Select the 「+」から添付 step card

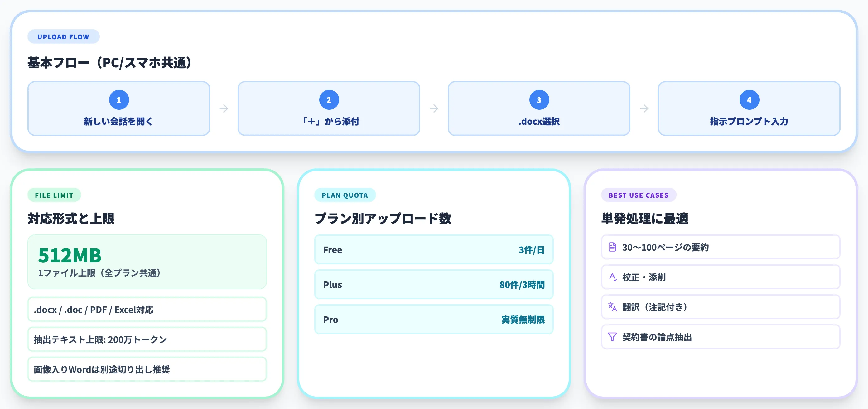click(x=329, y=108)
